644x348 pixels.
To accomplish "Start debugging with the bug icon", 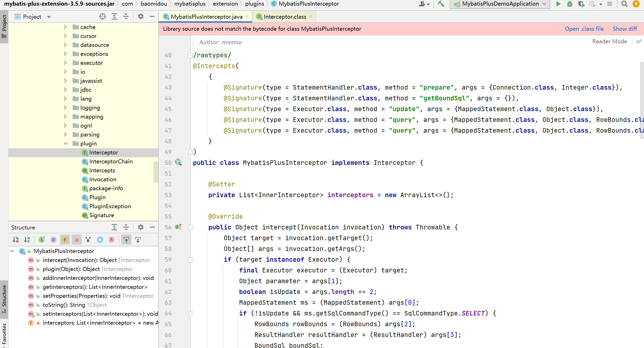I will tap(570, 4).
